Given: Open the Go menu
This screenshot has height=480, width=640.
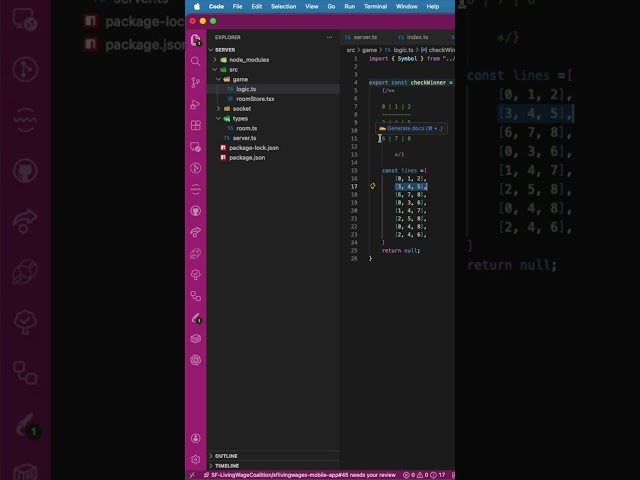Looking at the screenshot, I should point(331,7).
